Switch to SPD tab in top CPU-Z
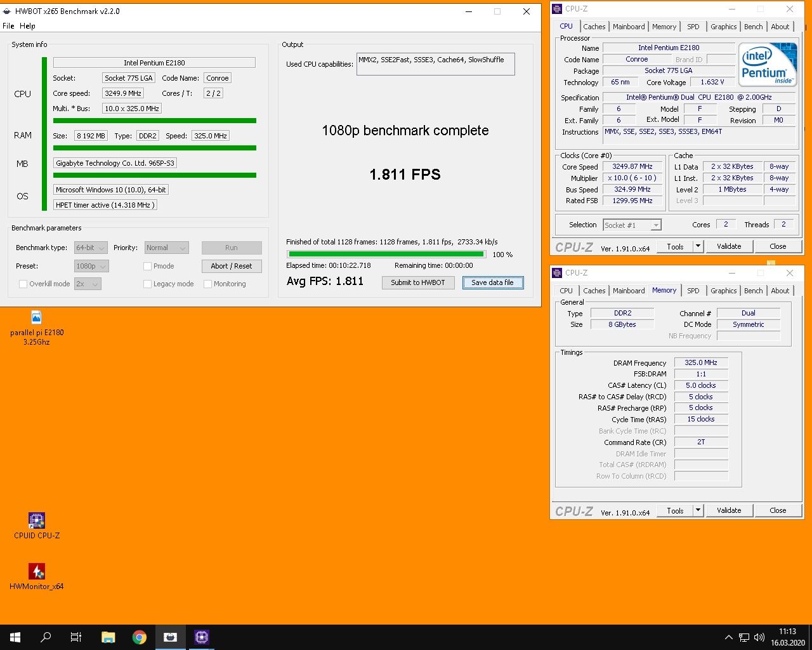The height and width of the screenshot is (650, 812). [x=693, y=27]
